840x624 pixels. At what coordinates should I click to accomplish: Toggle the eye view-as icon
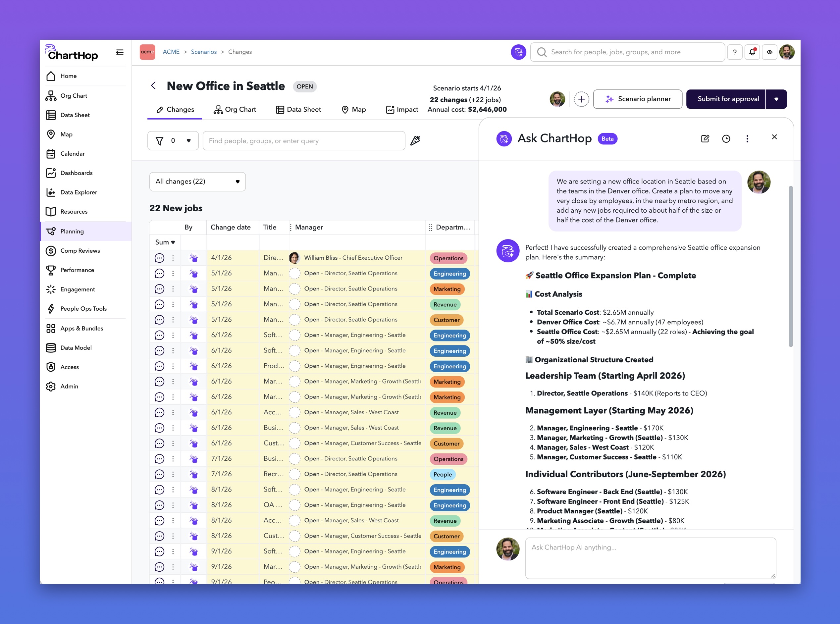(x=769, y=52)
